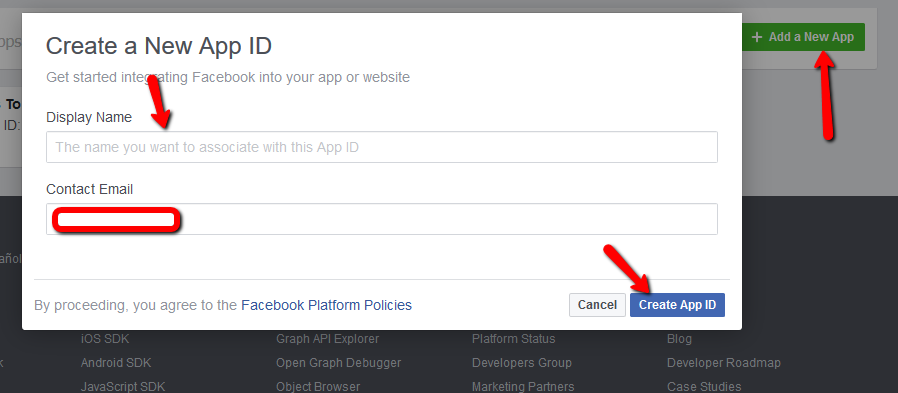The height and width of the screenshot is (393, 898).
Task: Open the Developers Group link
Action: pyautogui.click(x=522, y=363)
